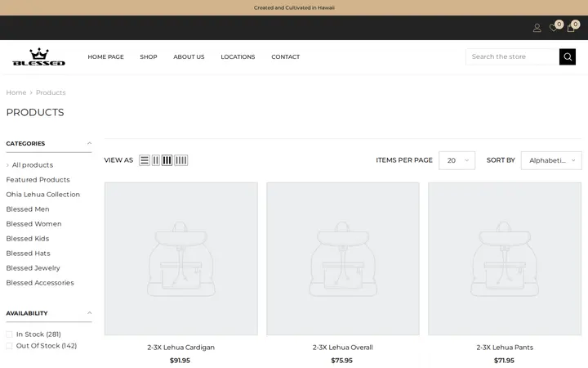Open the Shop menu item
588x368 pixels.
click(149, 56)
